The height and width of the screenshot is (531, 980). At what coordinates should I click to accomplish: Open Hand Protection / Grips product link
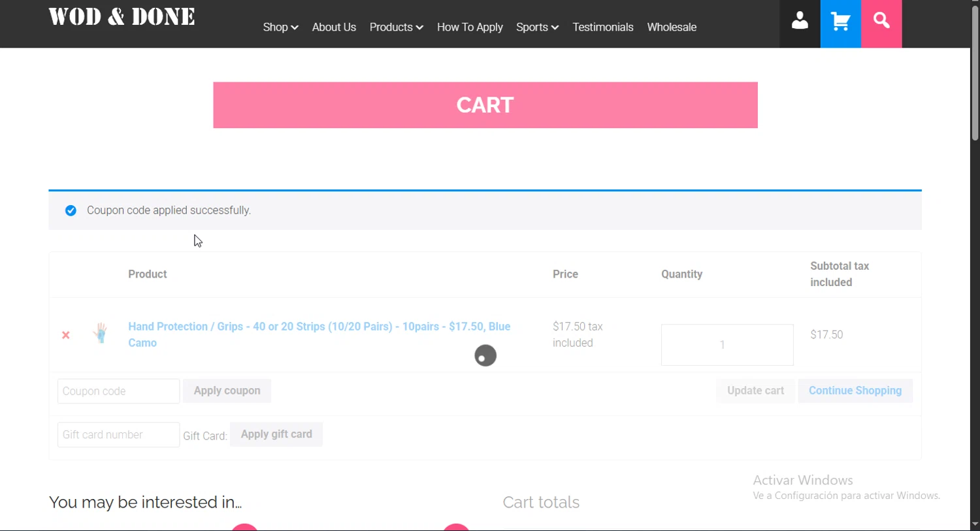tap(319, 334)
